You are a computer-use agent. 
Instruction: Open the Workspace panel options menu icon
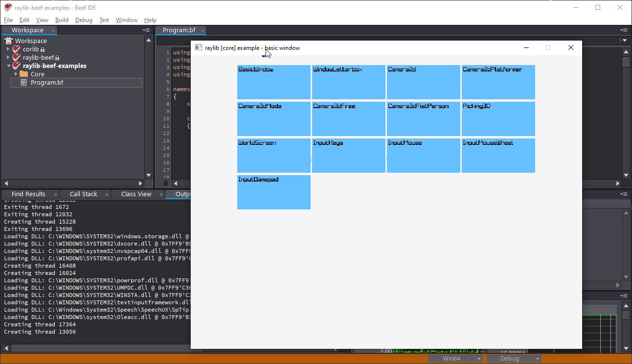click(x=147, y=30)
